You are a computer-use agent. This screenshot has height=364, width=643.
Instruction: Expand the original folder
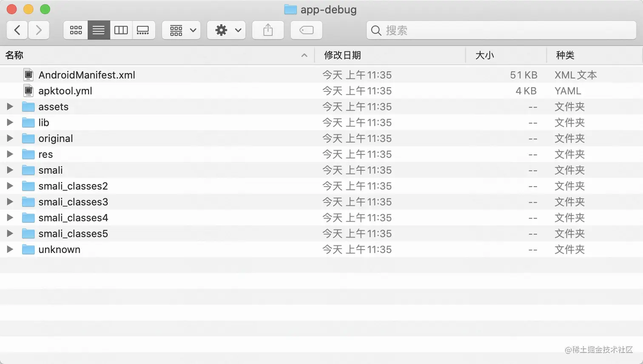click(x=10, y=138)
